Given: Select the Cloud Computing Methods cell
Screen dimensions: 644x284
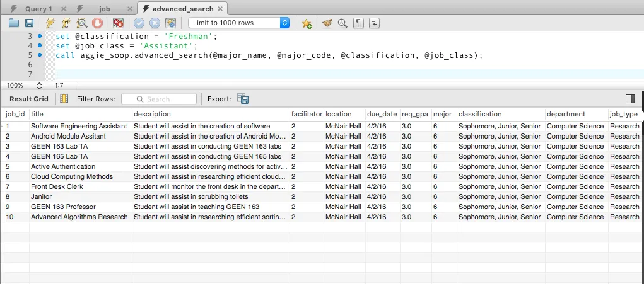Looking at the screenshot, I should (x=81, y=176).
